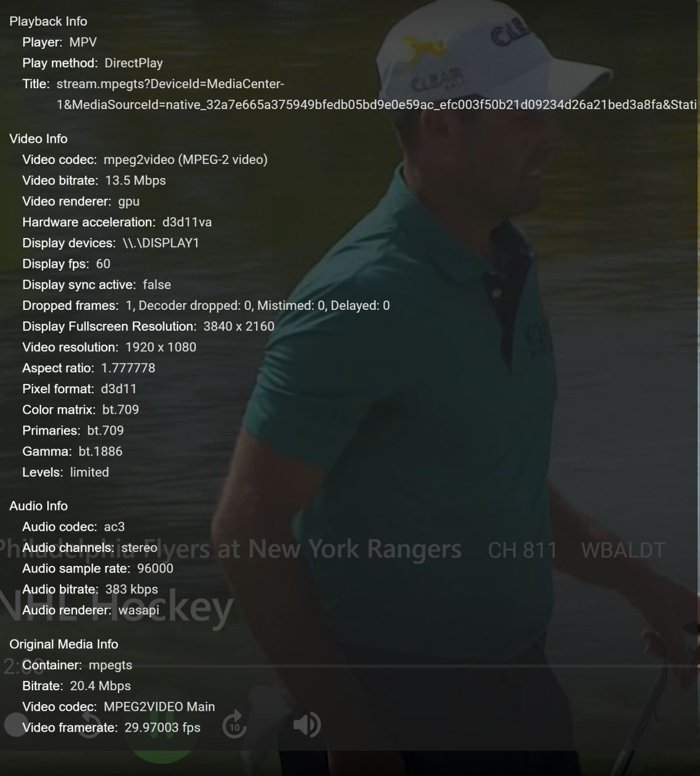Click the round gray record button
The width and height of the screenshot is (700, 776).
pyautogui.click(x=16, y=725)
